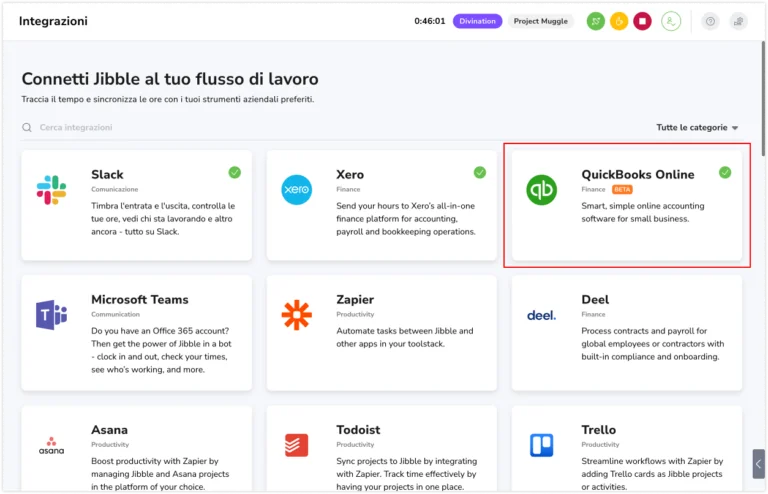Click Microsoft Teams' Communication category label
This screenshot has width=768, height=494.
(116, 314)
